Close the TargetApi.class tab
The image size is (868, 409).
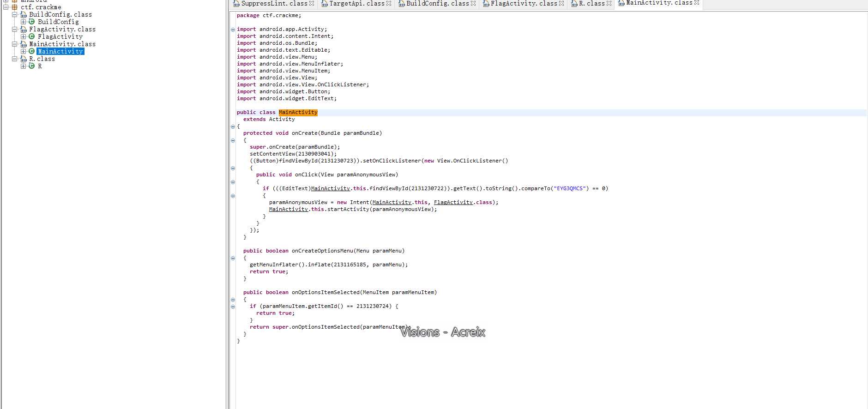(x=389, y=3)
